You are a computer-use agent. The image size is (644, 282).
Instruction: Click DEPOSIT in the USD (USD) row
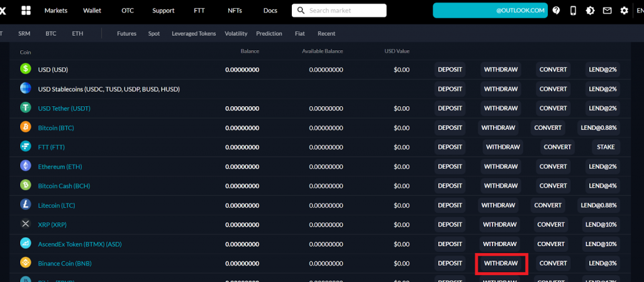pos(450,69)
